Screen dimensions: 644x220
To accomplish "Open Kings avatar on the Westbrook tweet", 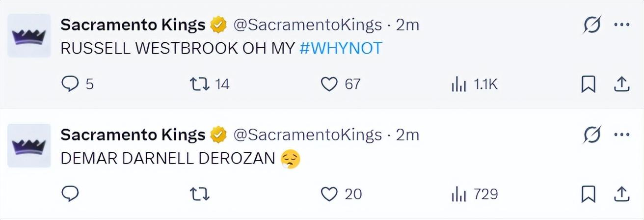I will 29,36.
